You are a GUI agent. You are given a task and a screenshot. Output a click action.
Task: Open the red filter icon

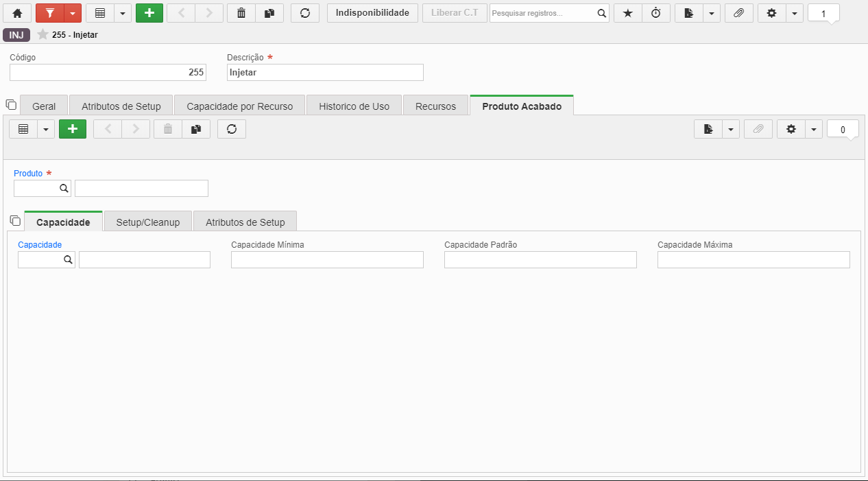coord(49,13)
